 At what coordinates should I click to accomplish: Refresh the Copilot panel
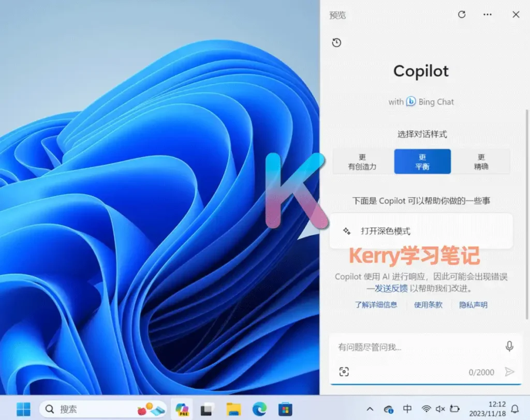point(462,14)
